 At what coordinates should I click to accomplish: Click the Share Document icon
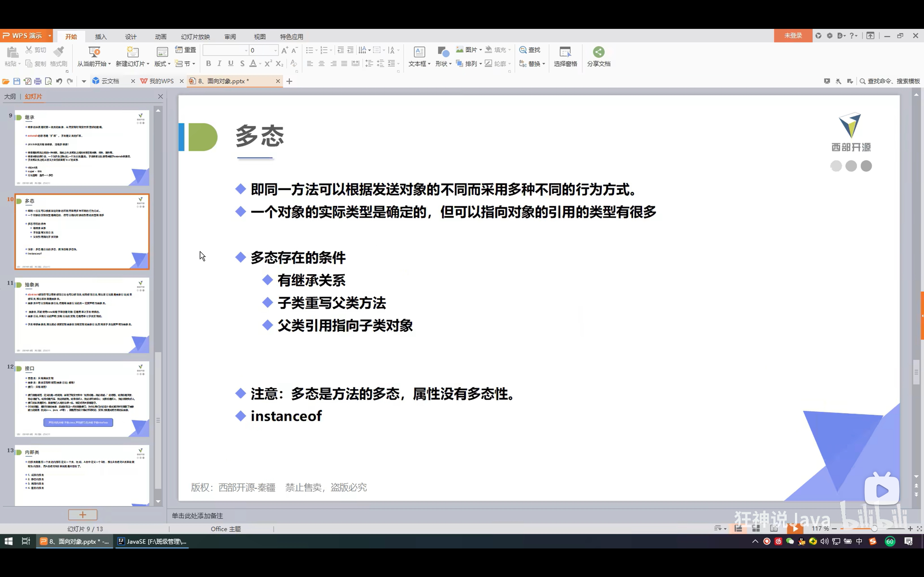pos(598,52)
